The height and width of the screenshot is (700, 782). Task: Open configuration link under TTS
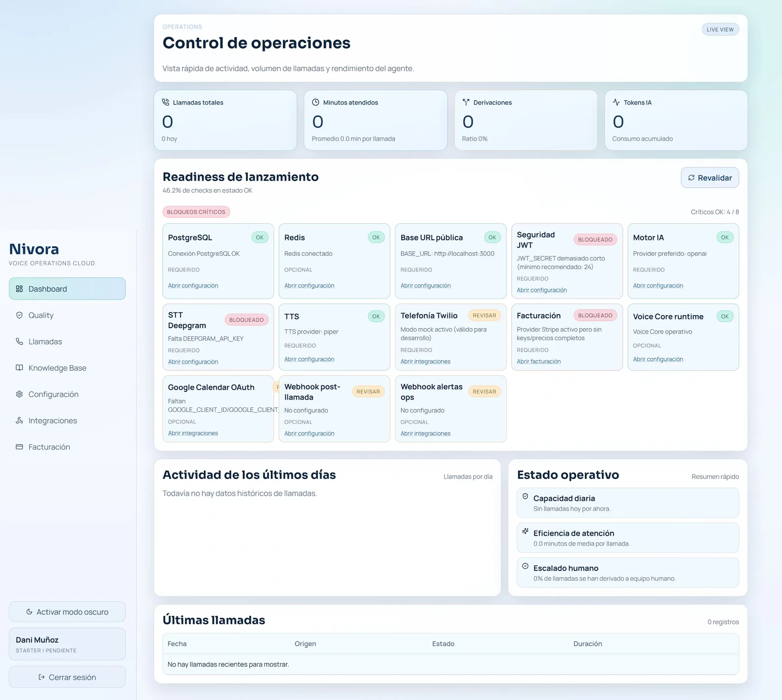[x=309, y=359]
